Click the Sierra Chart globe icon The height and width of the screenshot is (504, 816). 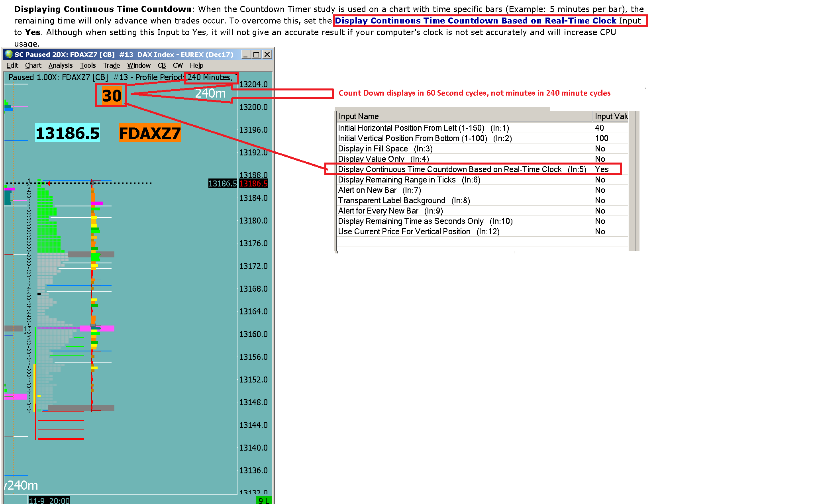[9, 55]
